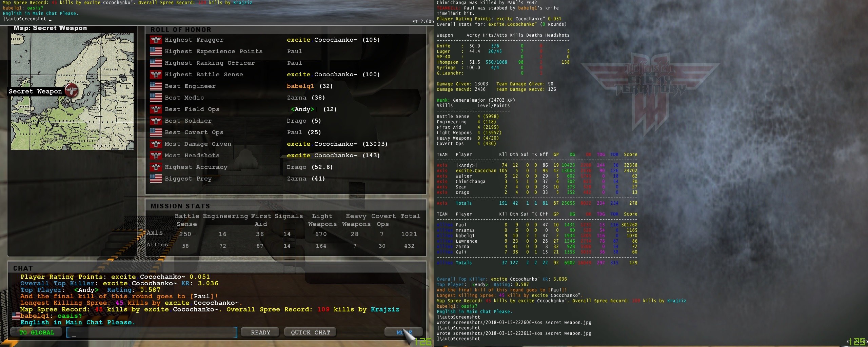The width and height of the screenshot is (868, 347).
Task: Click 'Rank: Generalmajor (24702 XP)' line
Action: [476, 100]
